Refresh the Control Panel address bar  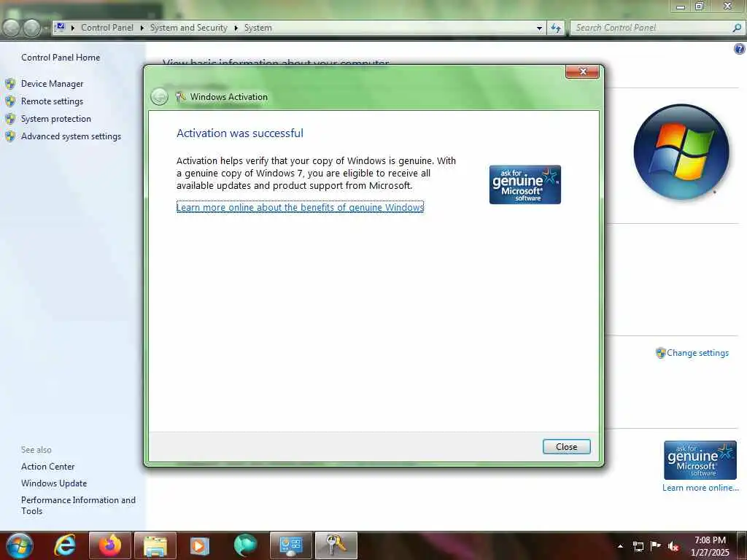[555, 28]
